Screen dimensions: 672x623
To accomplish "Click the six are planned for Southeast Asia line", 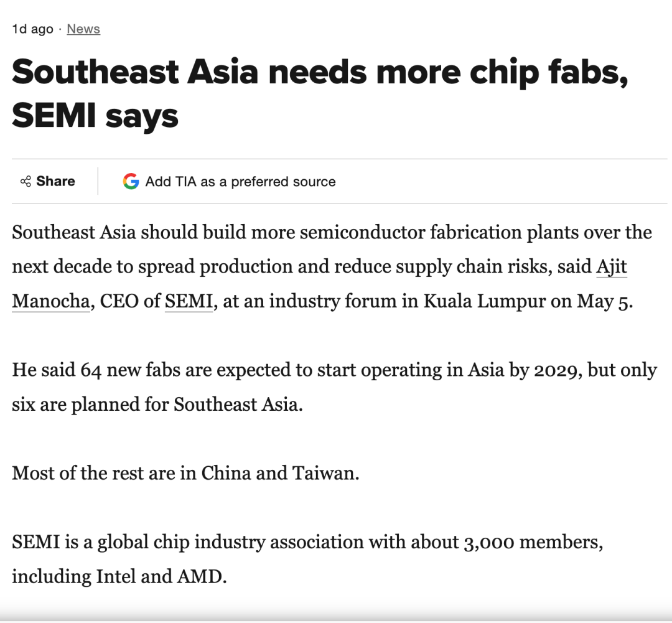I will (x=157, y=405).
